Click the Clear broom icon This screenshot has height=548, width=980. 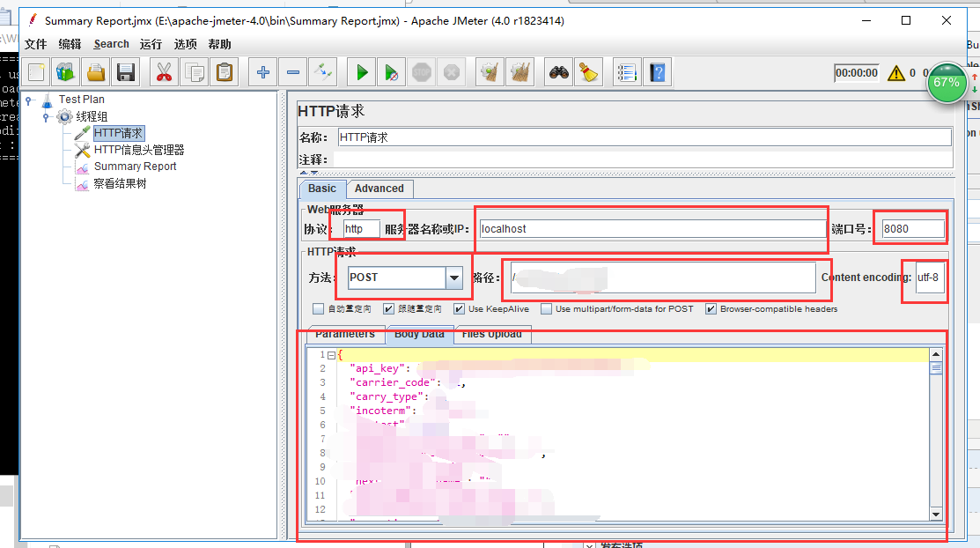tap(490, 72)
